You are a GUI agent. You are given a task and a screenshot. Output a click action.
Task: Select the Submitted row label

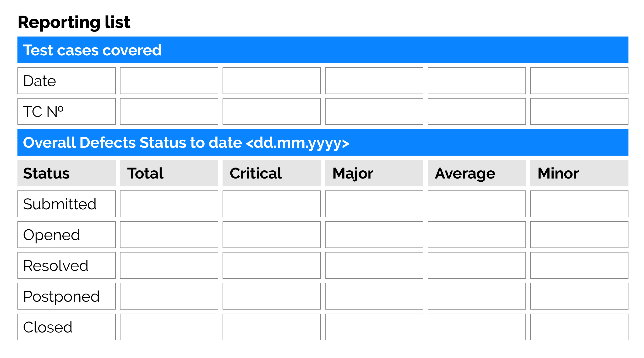pos(66,204)
